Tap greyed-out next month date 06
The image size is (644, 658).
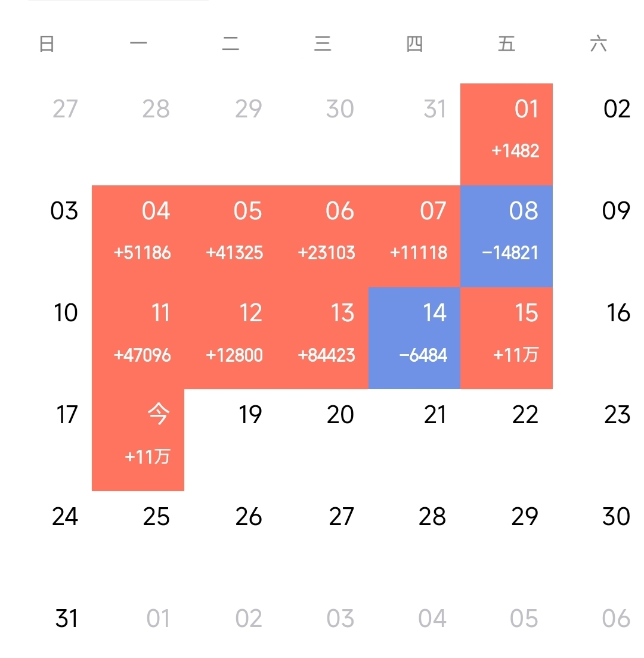[x=616, y=619]
